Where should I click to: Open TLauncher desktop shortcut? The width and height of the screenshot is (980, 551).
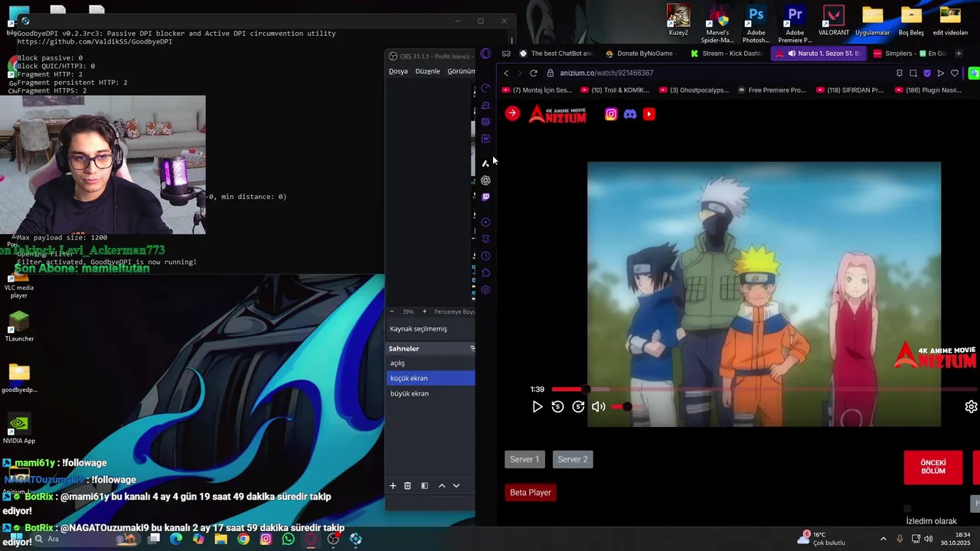(x=19, y=326)
